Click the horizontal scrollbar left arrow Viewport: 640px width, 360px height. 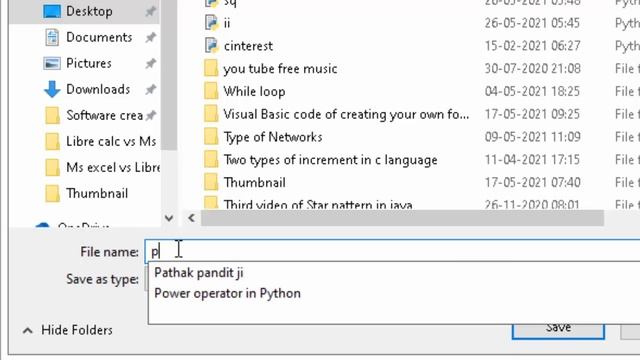click(x=191, y=218)
